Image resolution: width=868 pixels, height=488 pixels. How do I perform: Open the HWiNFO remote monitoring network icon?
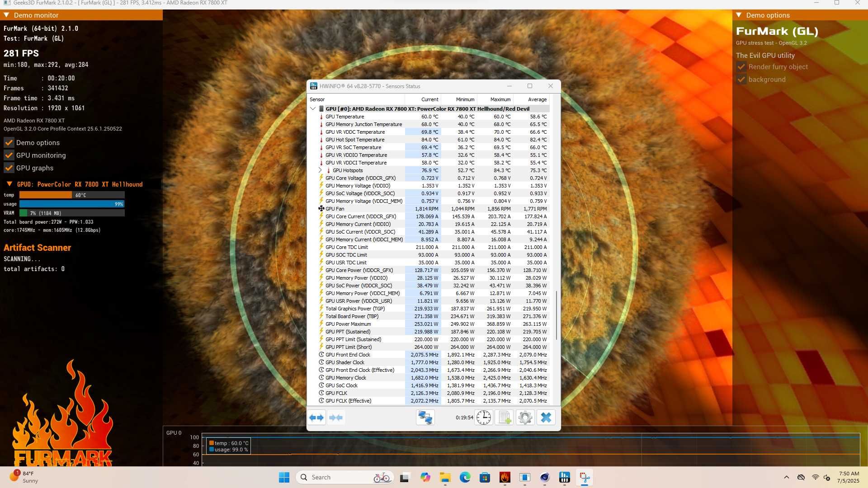point(425,418)
